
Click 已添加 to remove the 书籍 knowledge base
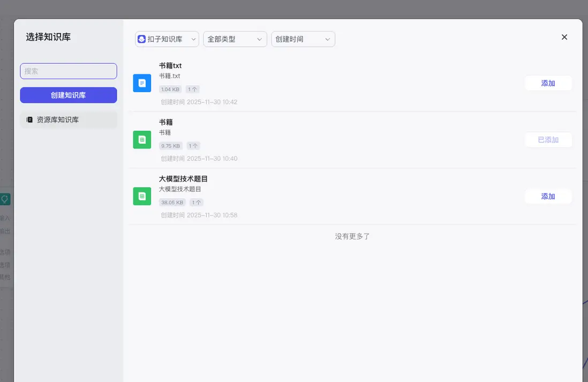point(548,140)
